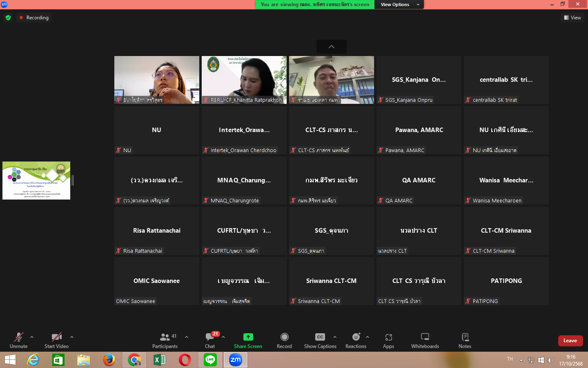Start recording with the Record icon
588x368 pixels.
pos(284,340)
